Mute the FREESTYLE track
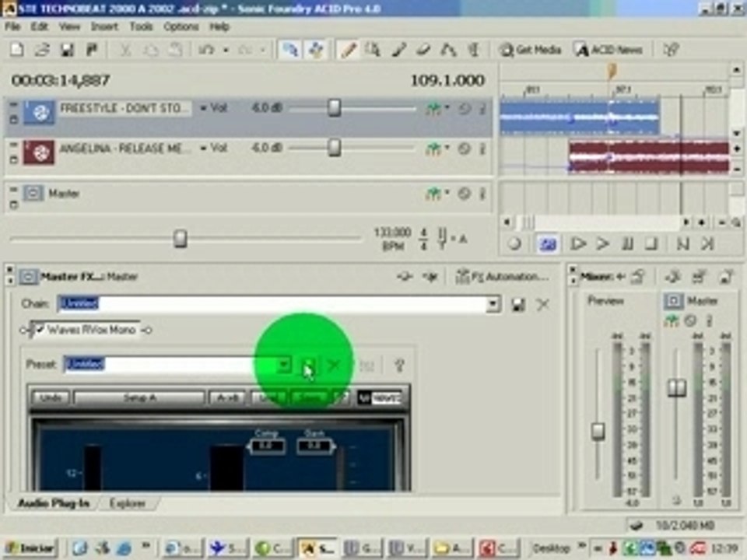747x560 pixels. click(464, 109)
